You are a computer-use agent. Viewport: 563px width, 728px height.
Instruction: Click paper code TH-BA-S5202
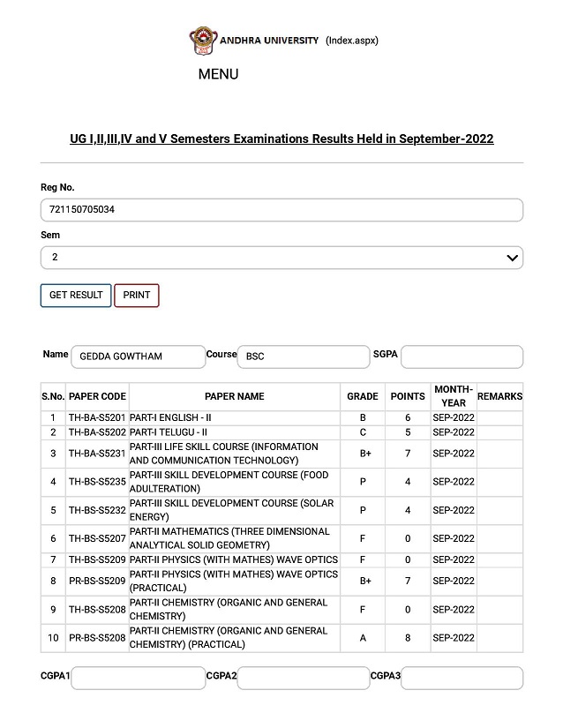pyautogui.click(x=97, y=432)
